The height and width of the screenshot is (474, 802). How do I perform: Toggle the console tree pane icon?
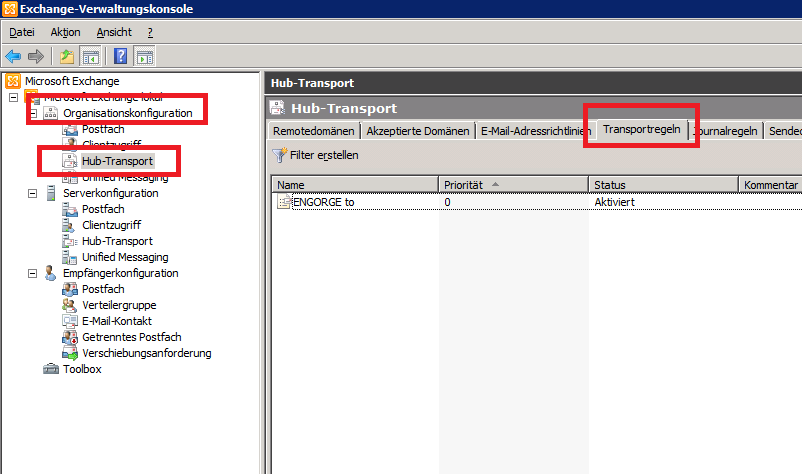tap(91, 56)
